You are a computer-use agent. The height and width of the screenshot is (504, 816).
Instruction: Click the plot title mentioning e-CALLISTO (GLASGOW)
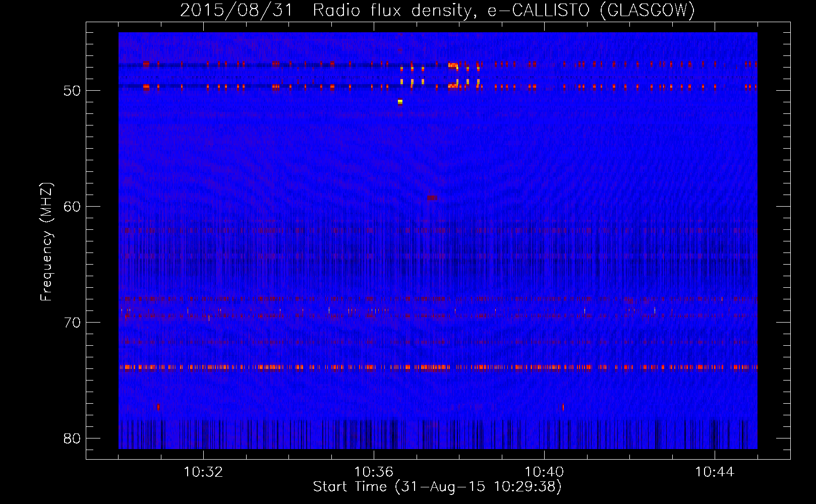pyautogui.click(x=437, y=10)
